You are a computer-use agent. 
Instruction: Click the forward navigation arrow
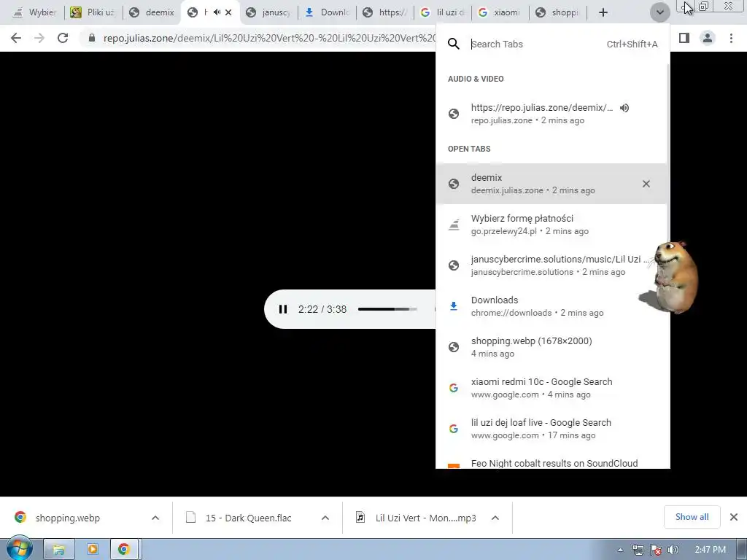point(39,38)
